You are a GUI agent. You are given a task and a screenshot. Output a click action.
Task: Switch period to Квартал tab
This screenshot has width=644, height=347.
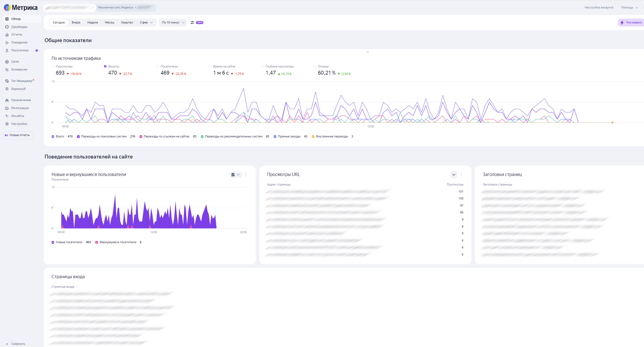(127, 22)
